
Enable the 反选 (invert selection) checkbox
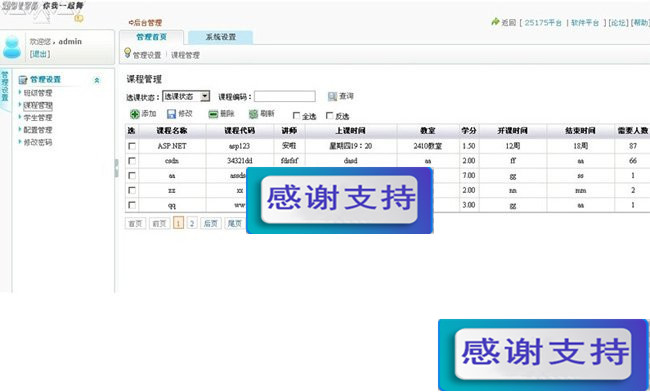330,116
